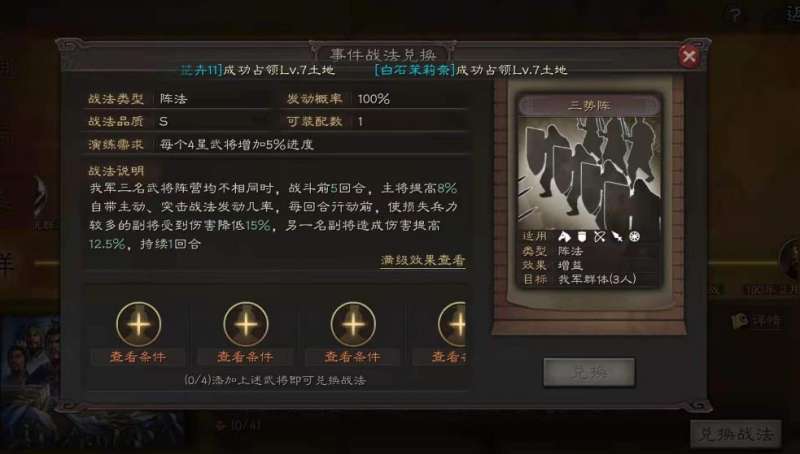Open the 满级效果查看 link
This screenshot has height=454, width=800.
pyautogui.click(x=422, y=261)
